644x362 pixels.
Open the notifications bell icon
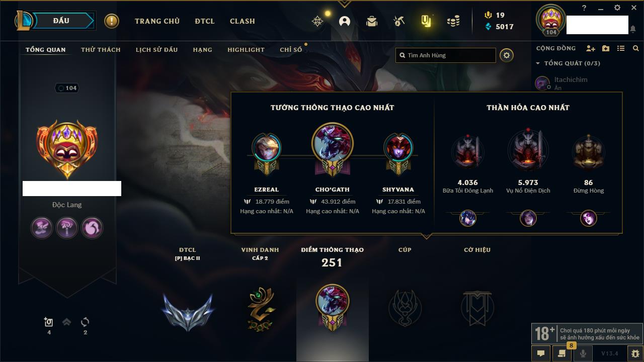coord(632,29)
